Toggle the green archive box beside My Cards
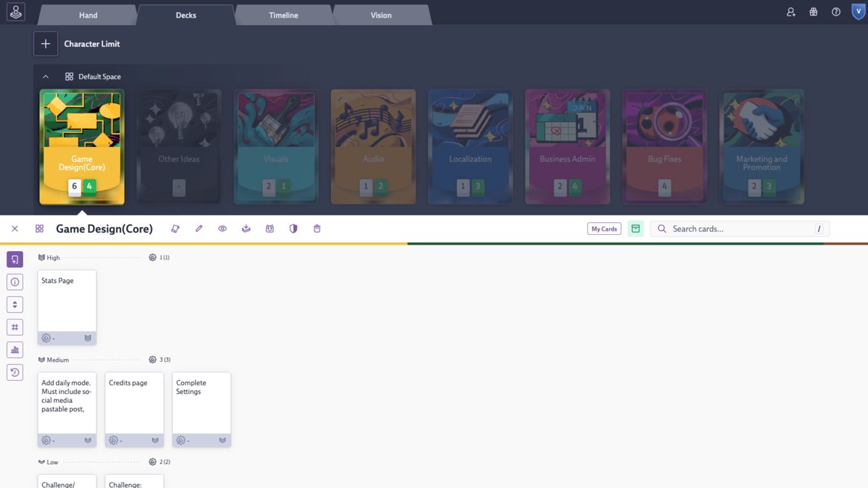Viewport: 868px width, 488px height. 635,228
